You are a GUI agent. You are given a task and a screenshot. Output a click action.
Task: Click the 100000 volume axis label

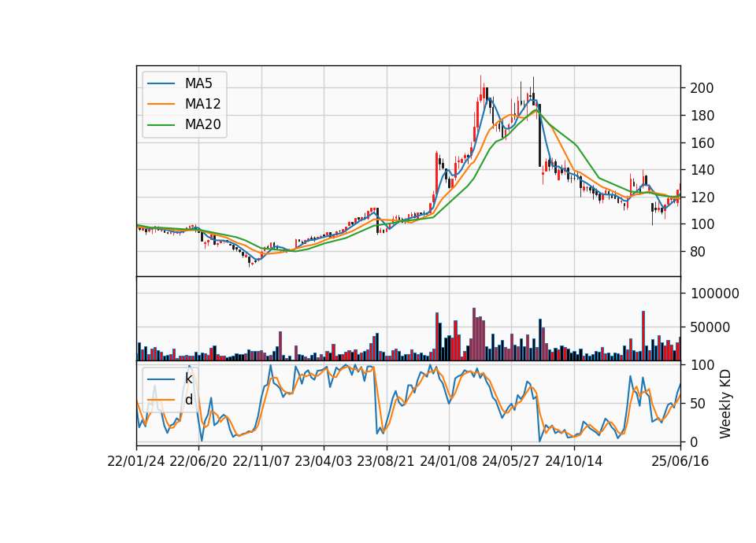tap(714, 294)
